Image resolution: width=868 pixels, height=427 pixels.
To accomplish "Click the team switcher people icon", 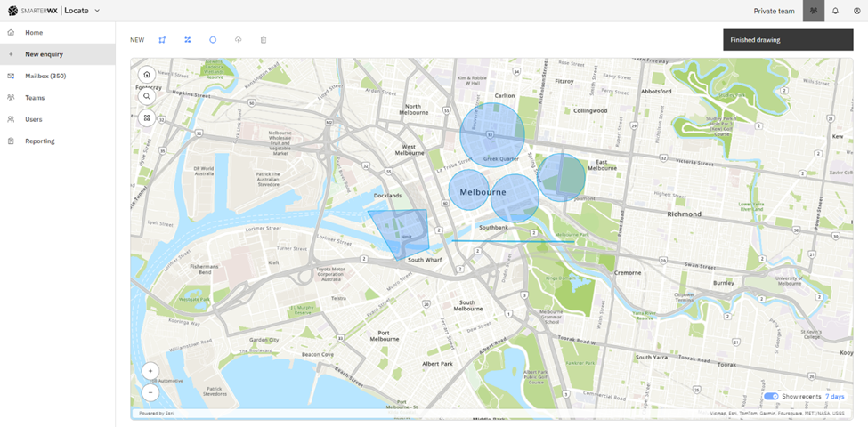I will pos(813,11).
